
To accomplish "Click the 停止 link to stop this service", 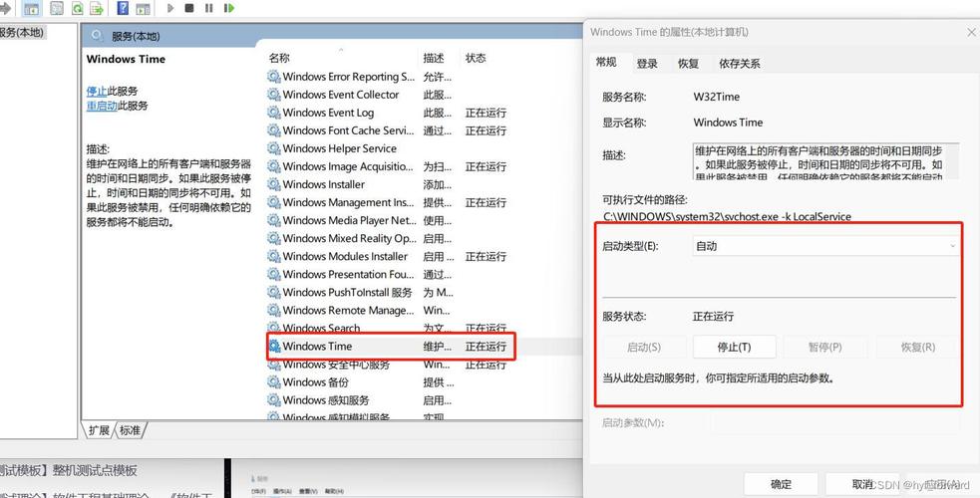I will (97, 91).
